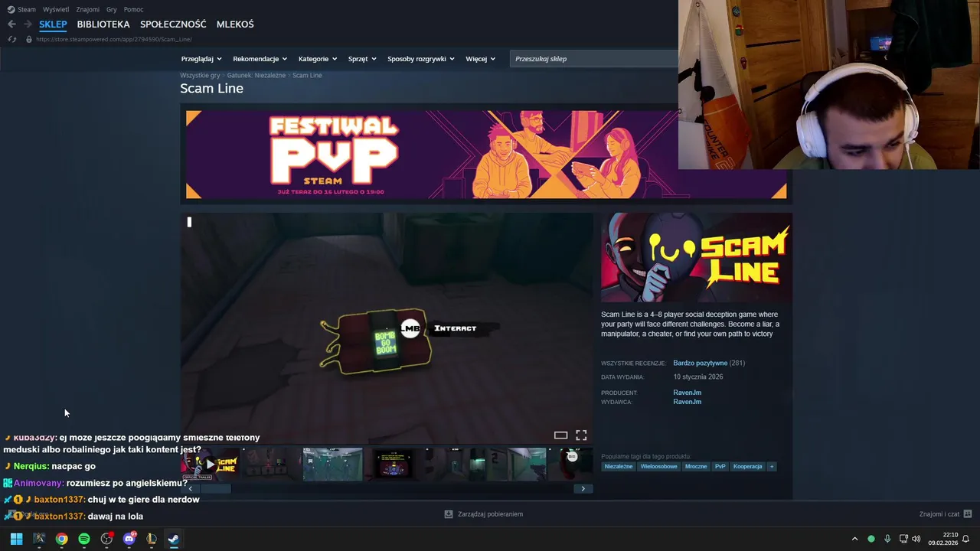
Task: Select the PvP tag
Action: click(x=720, y=466)
